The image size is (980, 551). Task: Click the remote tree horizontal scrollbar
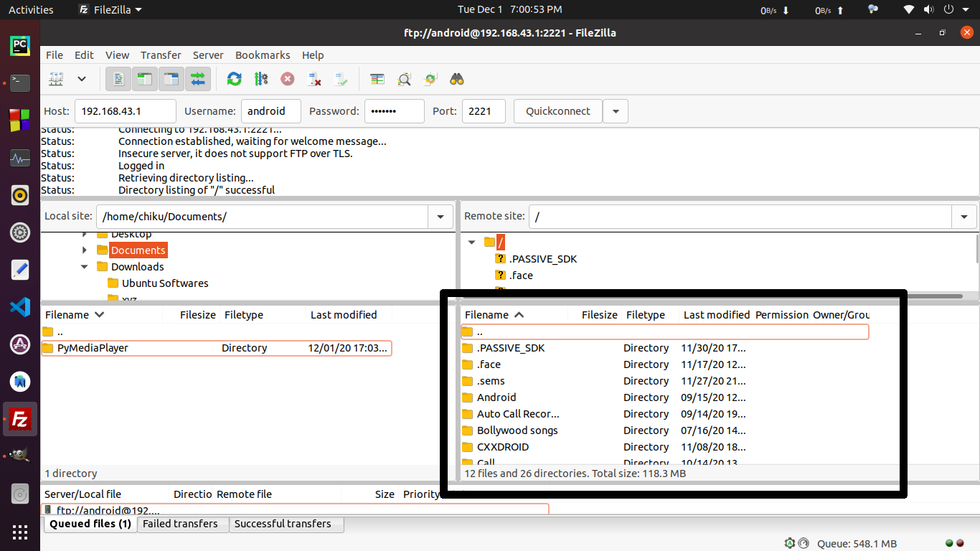click(x=712, y=296)
